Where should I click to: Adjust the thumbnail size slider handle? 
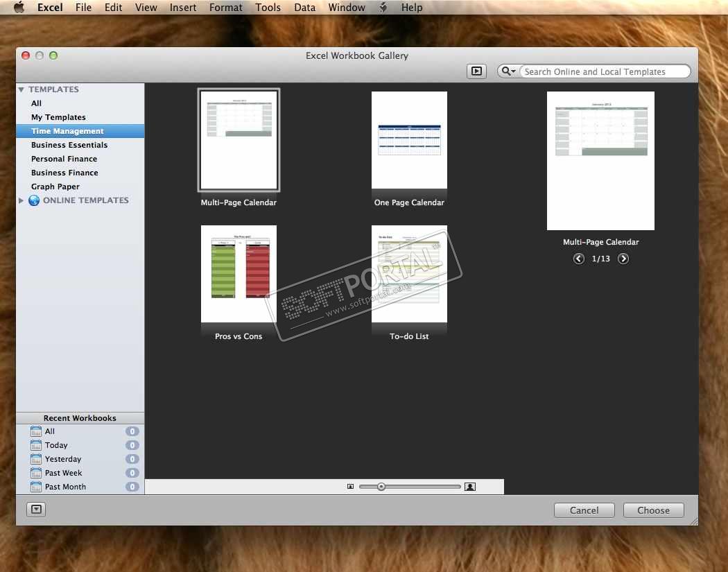coord(381,487)
